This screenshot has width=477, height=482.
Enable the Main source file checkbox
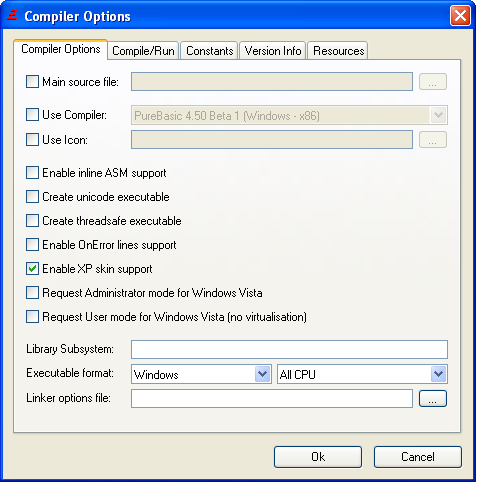(32, 82)
